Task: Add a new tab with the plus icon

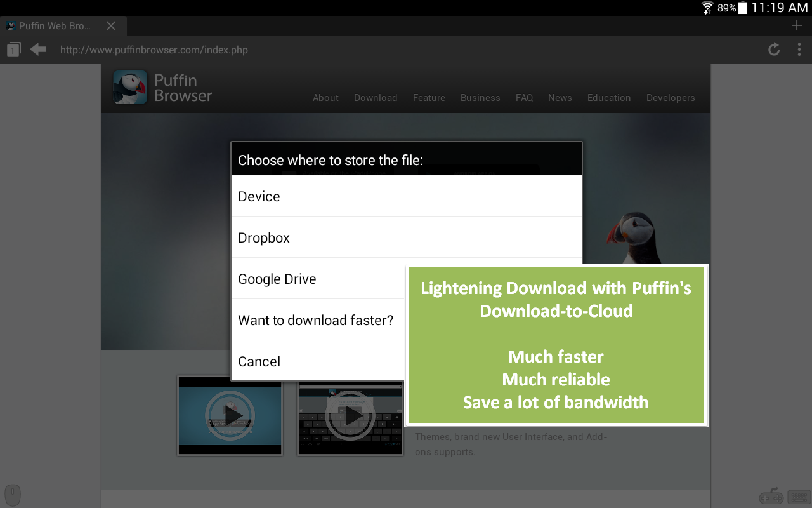Action: pyautogui.click(x=797, y=25)
